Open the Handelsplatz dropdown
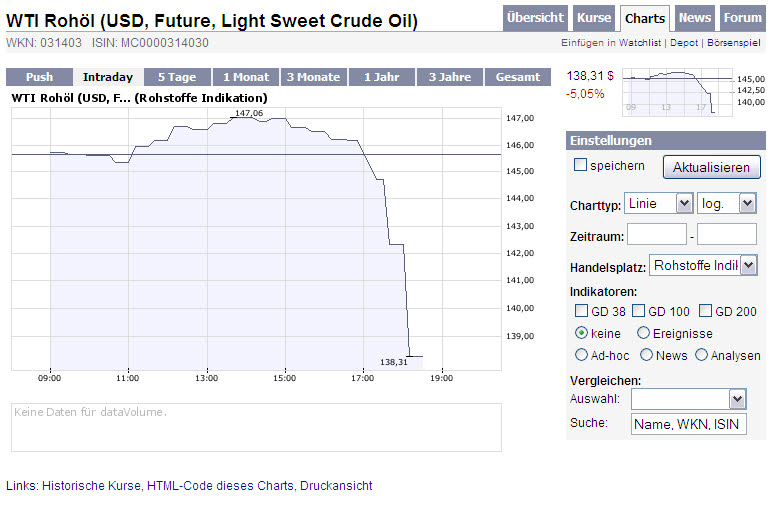Screen dimensions: 770x521 703,265
